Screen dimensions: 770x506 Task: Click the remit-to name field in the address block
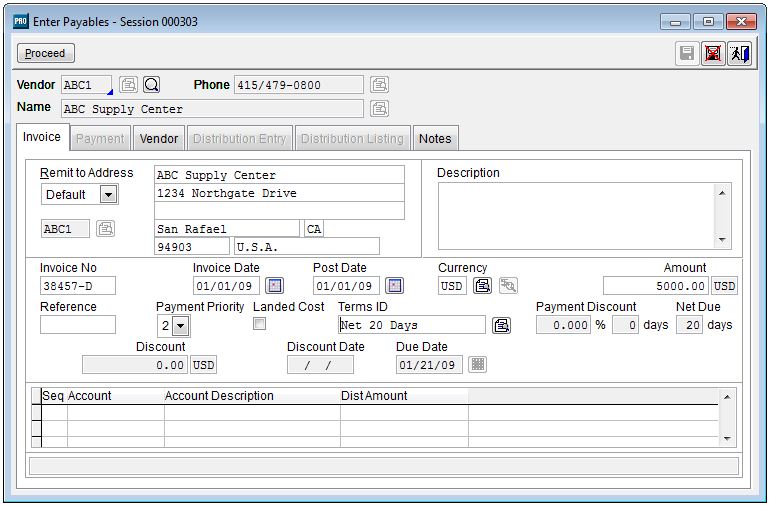pyautogui.click(x=279, y=175)
